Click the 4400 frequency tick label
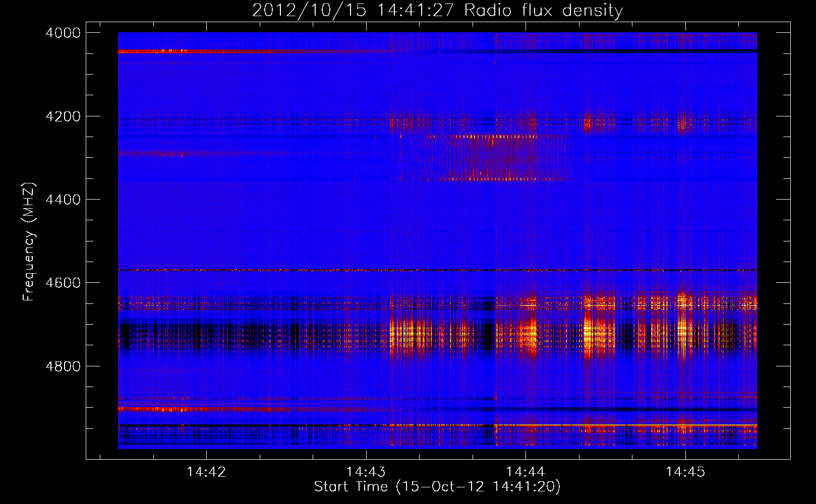The width and height of the screenshot is (816, 504). pos(63,200)
